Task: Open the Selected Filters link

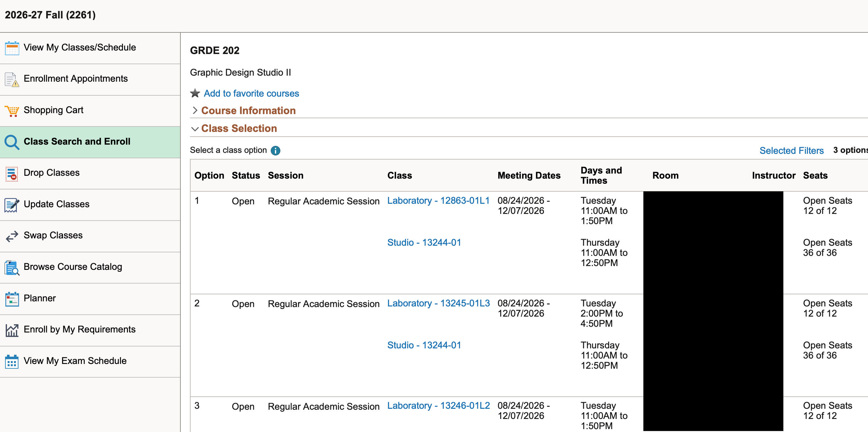Action: [791, 150]
